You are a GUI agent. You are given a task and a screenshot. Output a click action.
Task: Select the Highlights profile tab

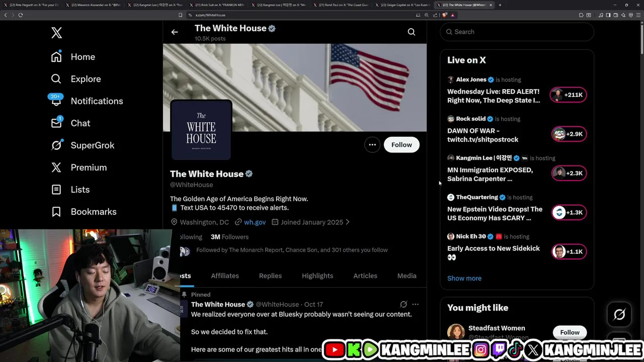[317, 276]
